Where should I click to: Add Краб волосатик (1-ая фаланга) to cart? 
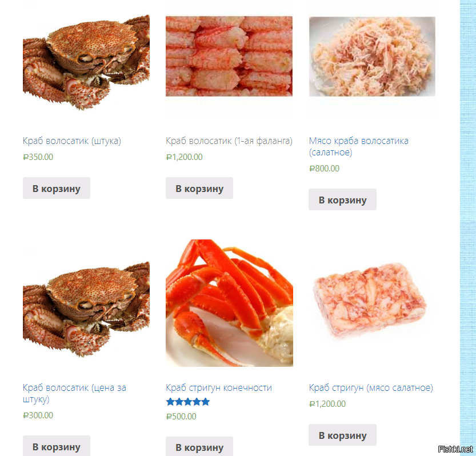199,188
